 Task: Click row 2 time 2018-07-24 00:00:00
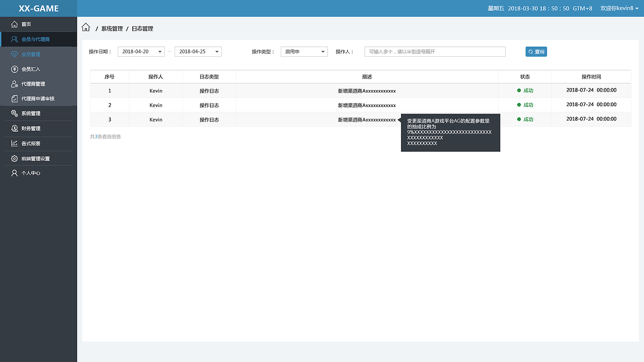[591, 105]
